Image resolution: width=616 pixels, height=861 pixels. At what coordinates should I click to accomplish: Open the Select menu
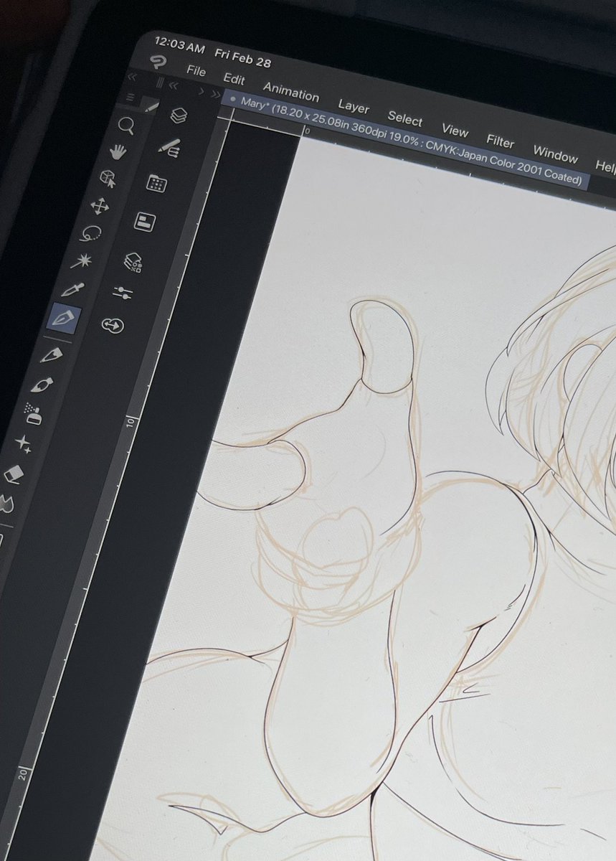point(405,118)
